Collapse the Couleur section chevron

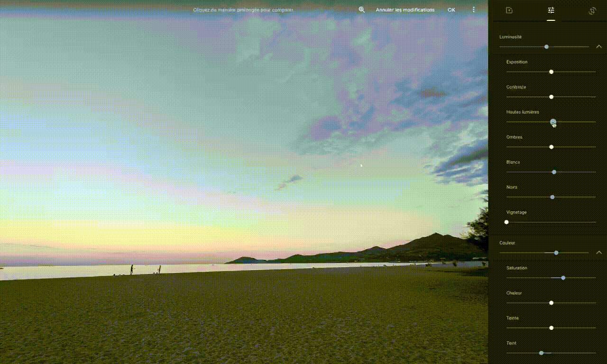coord(598,253)
